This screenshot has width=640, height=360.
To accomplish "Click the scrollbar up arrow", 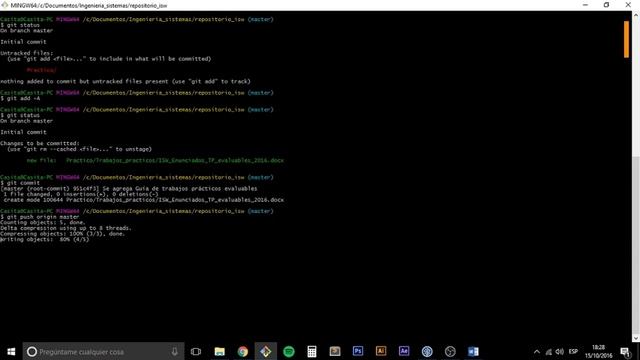I will click(x=636, y=15).
